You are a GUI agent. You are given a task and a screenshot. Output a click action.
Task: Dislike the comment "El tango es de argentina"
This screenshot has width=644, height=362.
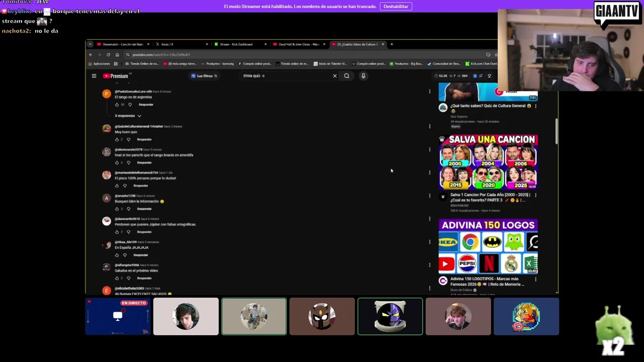[130, 105]
